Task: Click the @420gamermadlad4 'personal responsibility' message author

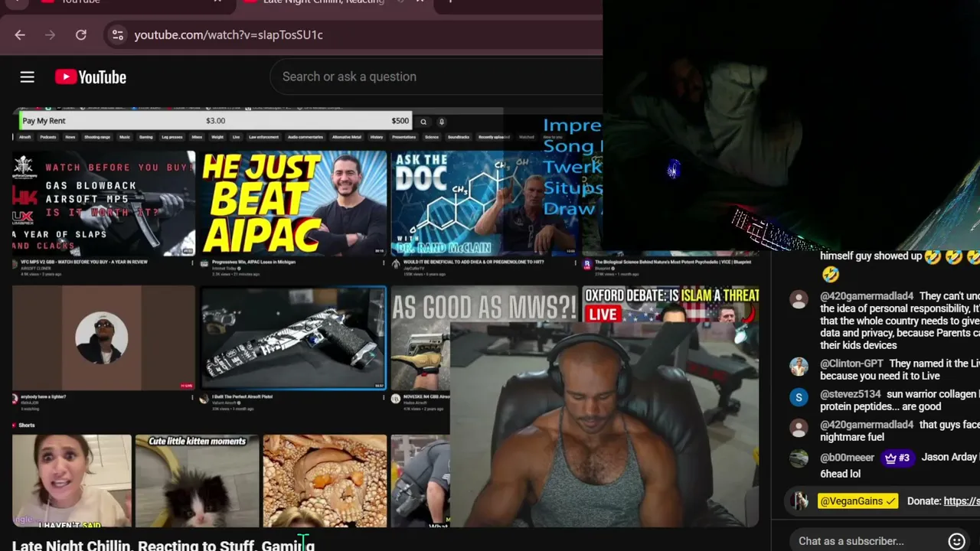Action: pyautogui.click(x=867, y=296)
